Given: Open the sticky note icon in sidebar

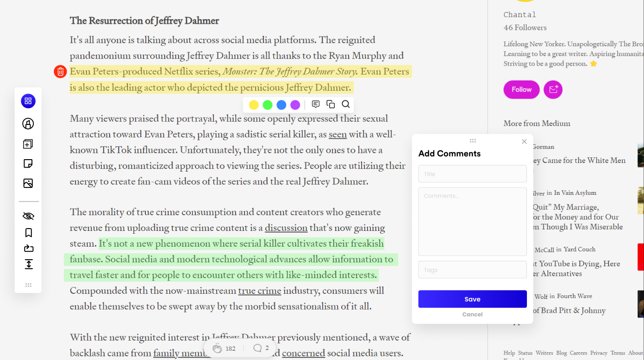Looking at the screenshot, I should (x=28, y=164).
